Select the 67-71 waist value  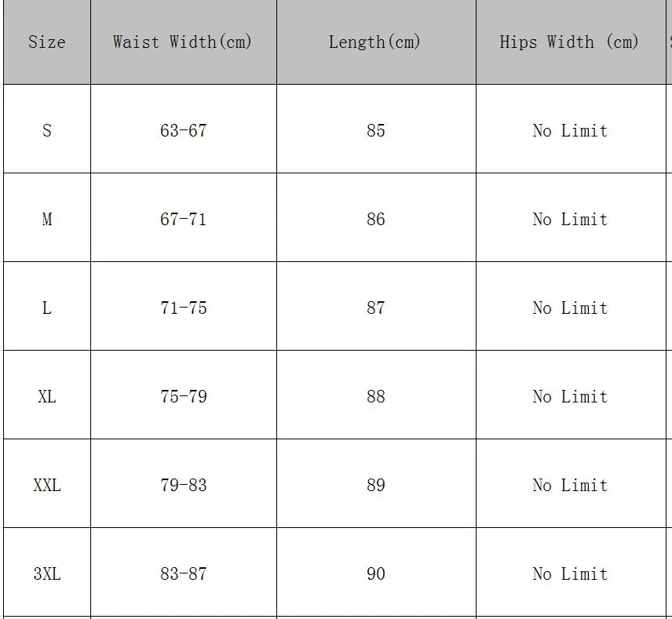184,219
